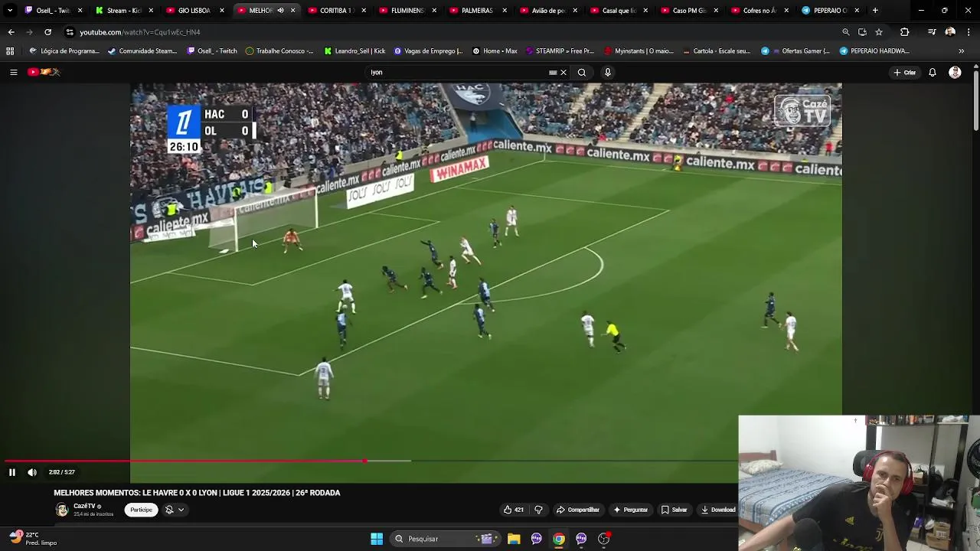This screenshot has width=980, height=551.
Task: Open the CazéTV channel avatar
Action: [x=62, y=510]
